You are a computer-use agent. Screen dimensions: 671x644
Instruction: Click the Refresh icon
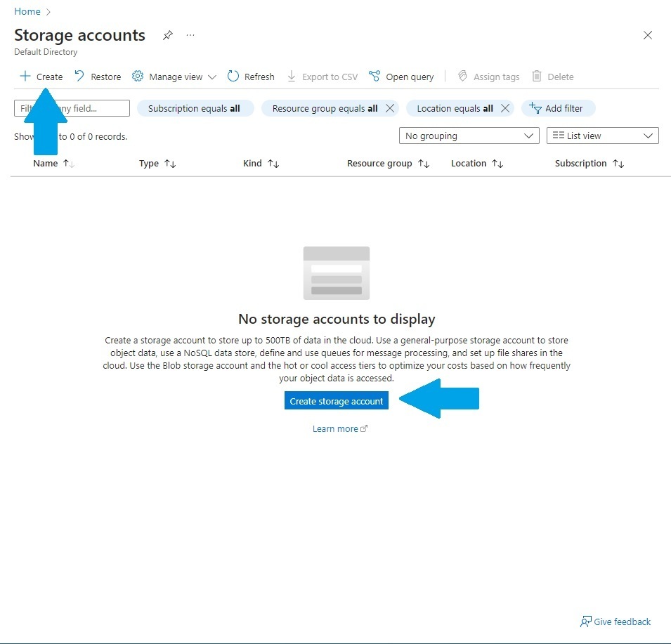click(233, 76)
